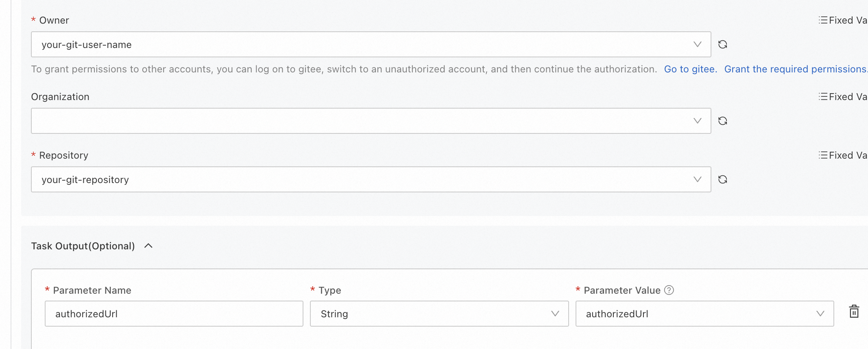The width and height of the screenshot is (868, 349).
Task: Switch Owner field to Fixed Value mode
Action: (843, 20)
